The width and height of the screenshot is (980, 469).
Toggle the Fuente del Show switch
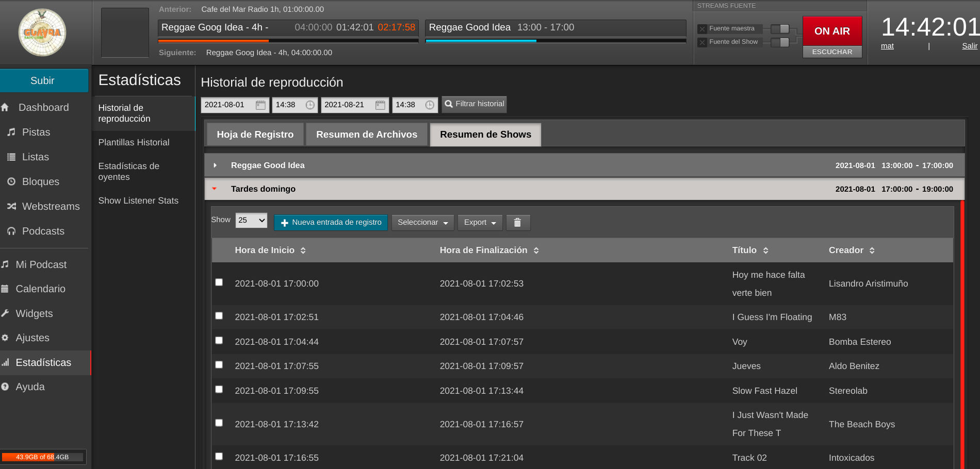pos(780,42)
